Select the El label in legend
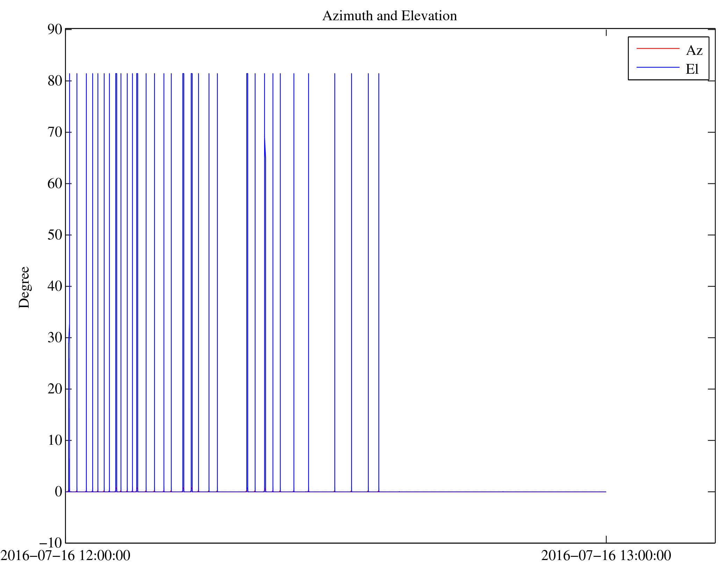The image size is (725, 588). (692, 69)
